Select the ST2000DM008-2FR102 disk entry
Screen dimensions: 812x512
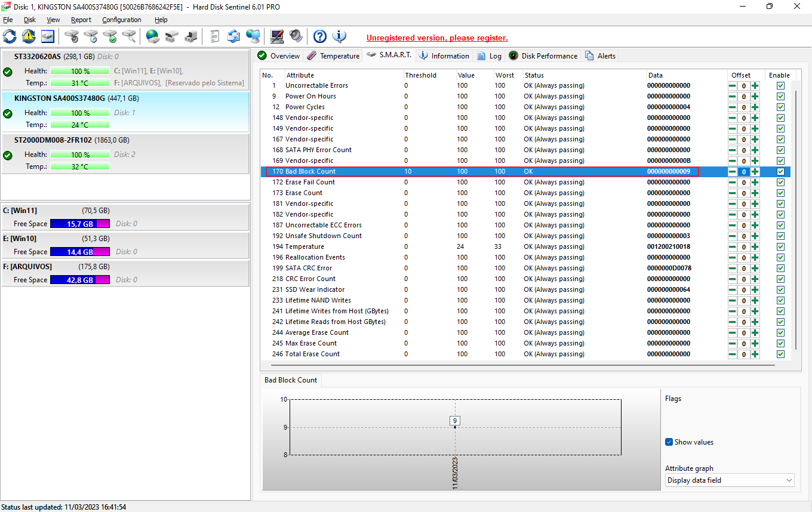(125, 153)
